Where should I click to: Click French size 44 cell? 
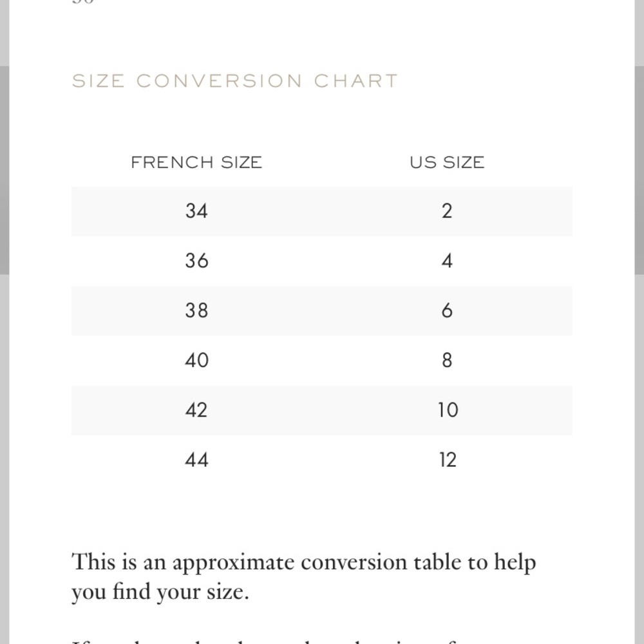(196, 460)
